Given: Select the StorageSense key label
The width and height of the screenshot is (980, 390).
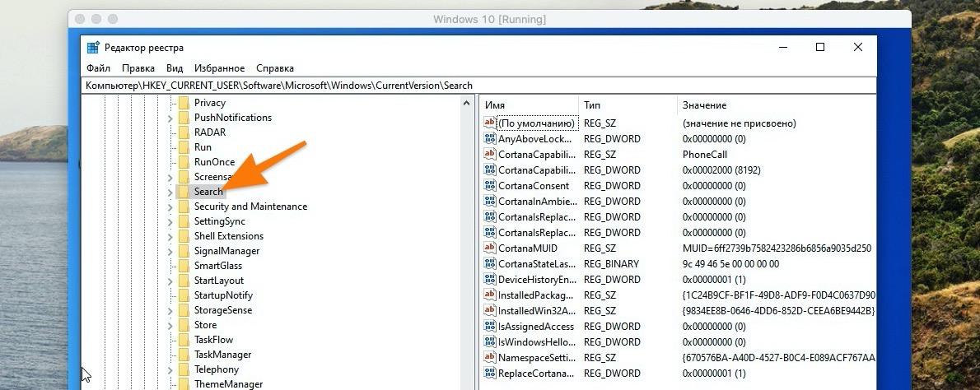Looking at the screenshot, I should (223, 310).
